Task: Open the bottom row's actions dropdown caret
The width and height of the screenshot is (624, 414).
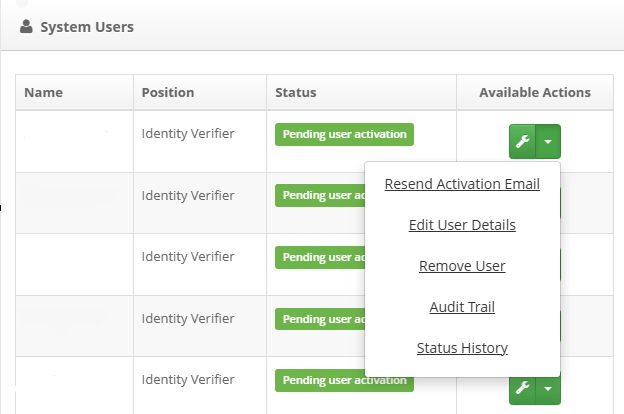Action: click(548, 389)
